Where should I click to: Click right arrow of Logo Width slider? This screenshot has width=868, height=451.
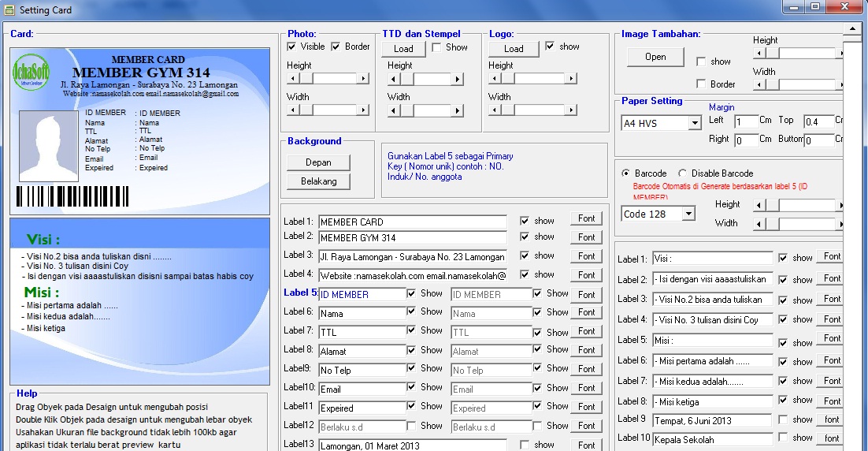570,110
